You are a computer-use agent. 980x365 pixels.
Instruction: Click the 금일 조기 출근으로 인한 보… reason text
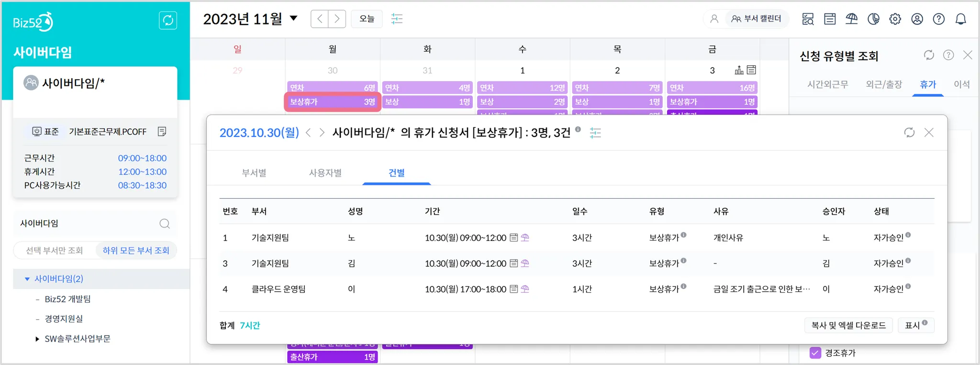762,289
